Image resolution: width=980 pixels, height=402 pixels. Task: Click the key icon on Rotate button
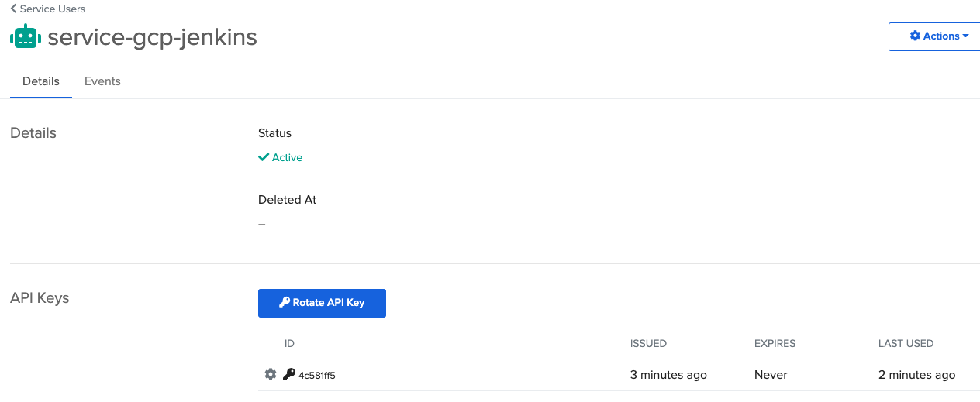[x=285, y=302]
